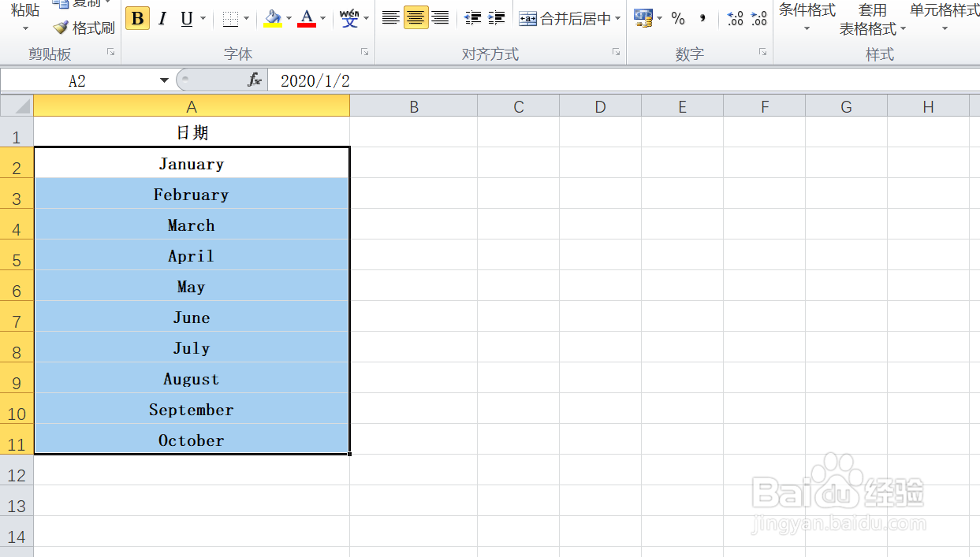The height and width of the screenshot is (557, 980).
Task: Open borders dropdown arrow
Action: coord(247,18)
